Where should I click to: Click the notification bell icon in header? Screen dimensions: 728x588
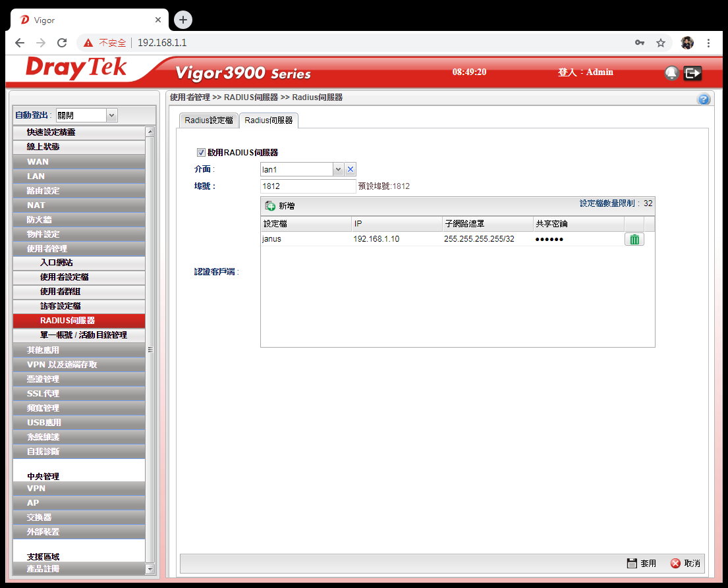(x=671, y=73)
